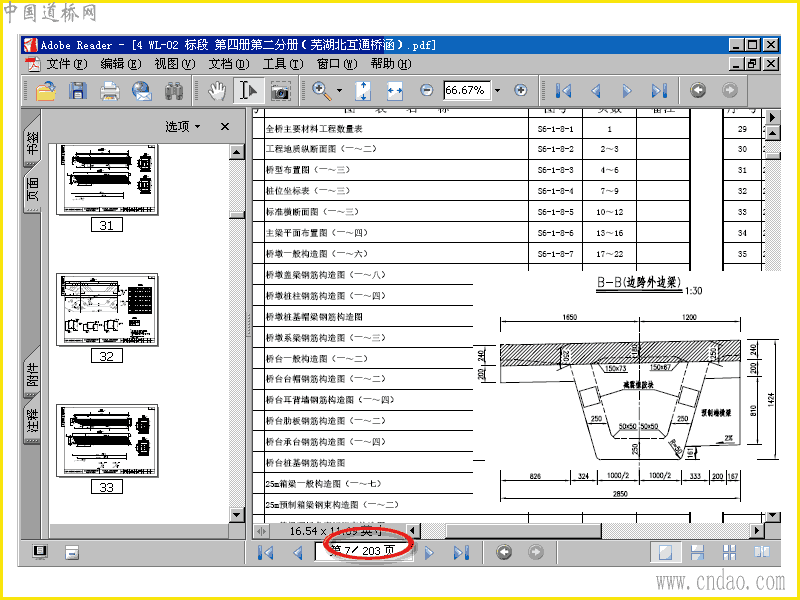
Task: Click the Email document icon
Action: [141, 91]
